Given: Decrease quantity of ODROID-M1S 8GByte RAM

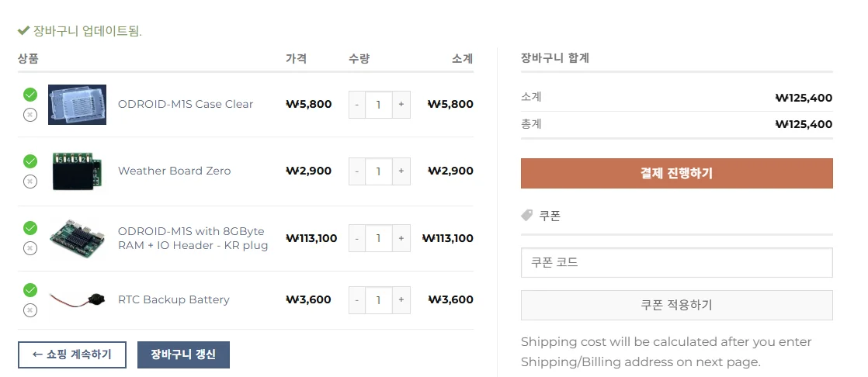Looking at the screenshot, I should [x=357, y=238].
